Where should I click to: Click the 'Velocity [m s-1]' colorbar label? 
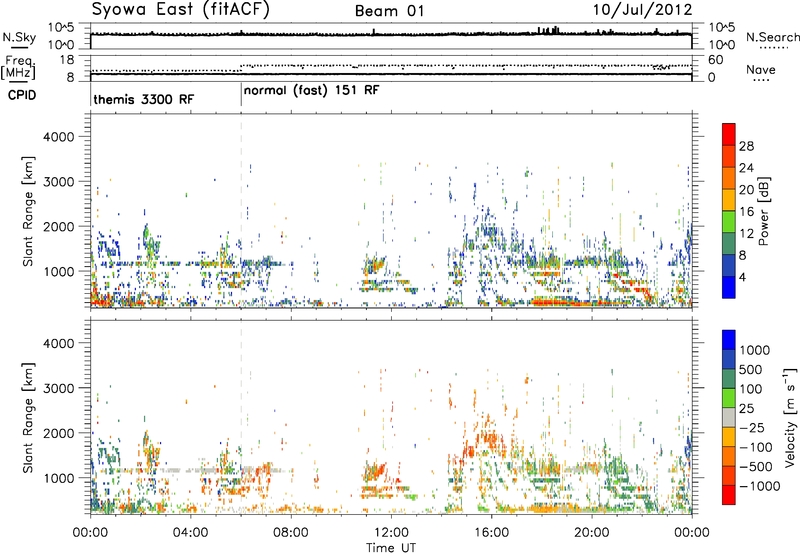790,417
